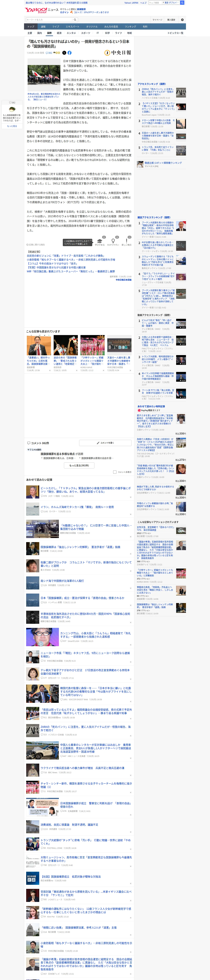Screen dimensions: 210x980
Task: Click the Yahoo! JAPAN News logo
Action: click(42, 10)
